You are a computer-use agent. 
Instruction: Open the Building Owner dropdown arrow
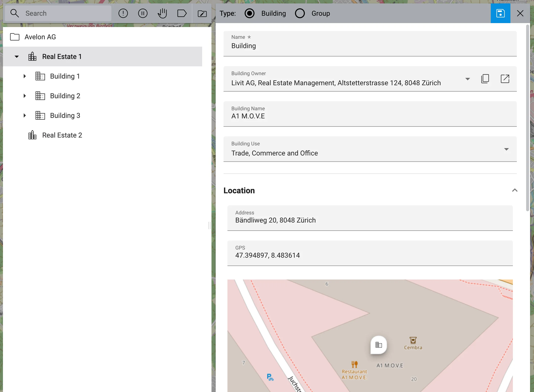(x=468, y=79)
